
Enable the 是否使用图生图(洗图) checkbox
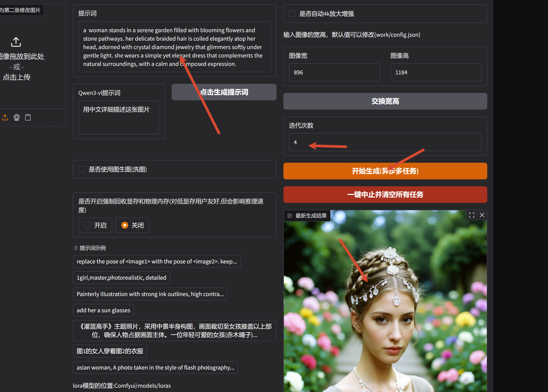tap(82, 169)
